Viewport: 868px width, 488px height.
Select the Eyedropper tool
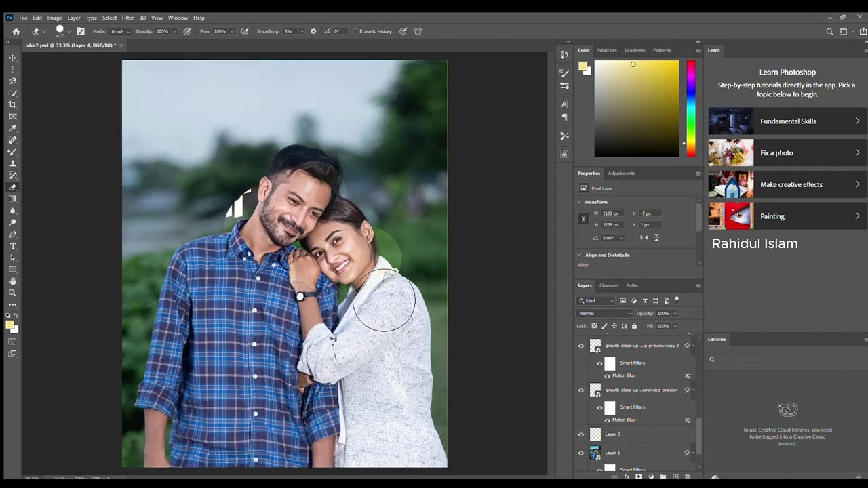coord(12,128)
